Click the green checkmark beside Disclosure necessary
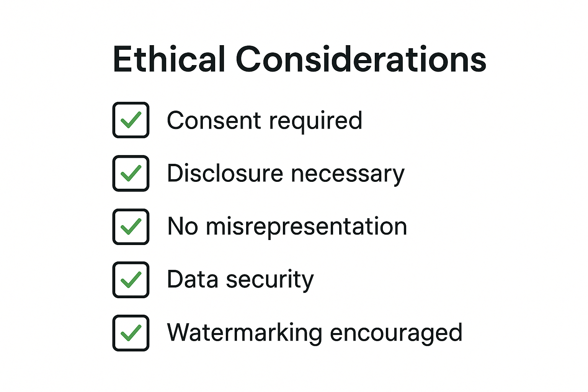Screen dimensions: 588x392 [x=131, y=173]
